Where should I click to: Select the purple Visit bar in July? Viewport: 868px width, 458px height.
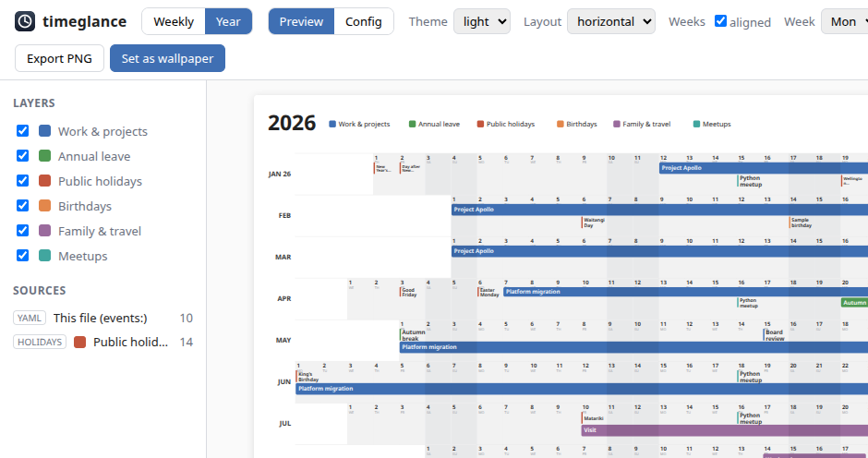click(725, 430)
